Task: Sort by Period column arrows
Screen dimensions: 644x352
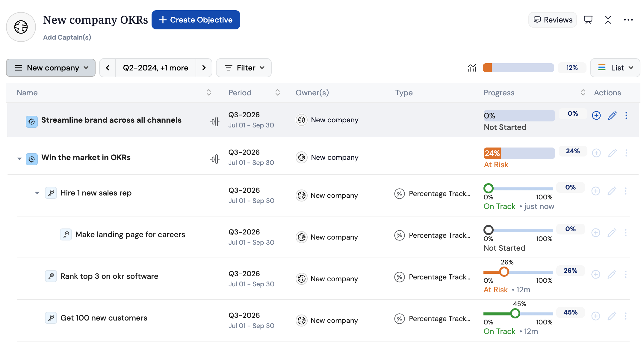Action: coord(278,93)
